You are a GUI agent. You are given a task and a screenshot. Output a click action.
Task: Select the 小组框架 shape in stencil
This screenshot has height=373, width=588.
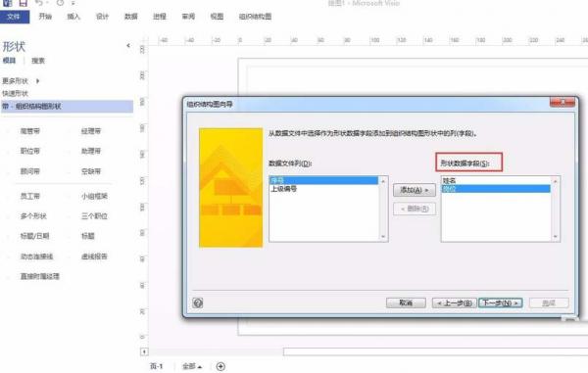click(94, 196)
